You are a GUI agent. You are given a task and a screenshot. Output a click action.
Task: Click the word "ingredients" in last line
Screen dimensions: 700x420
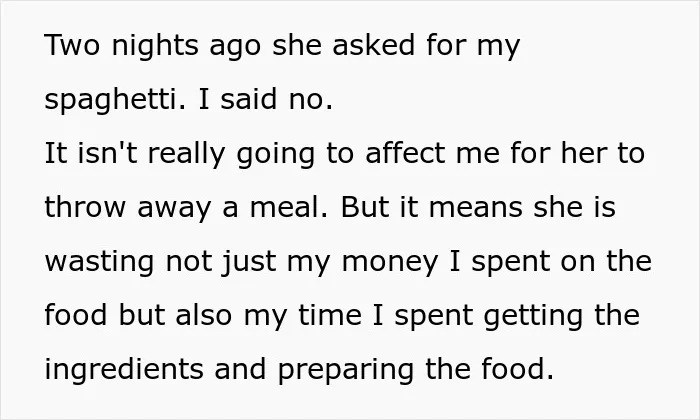click(x=124, y=370)
